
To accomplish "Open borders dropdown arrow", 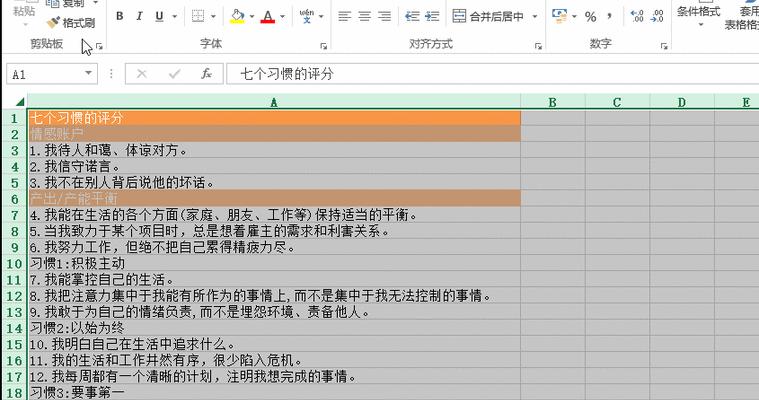I will pyautogui.click(x=213, y=16).
